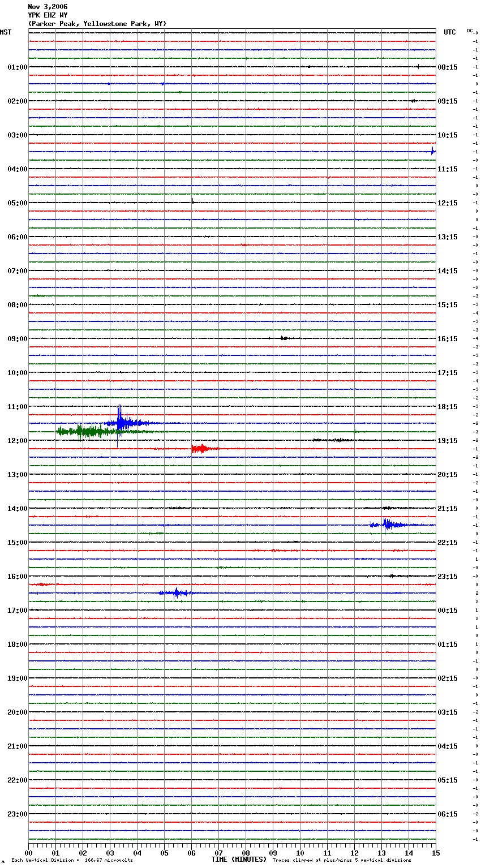Click the 23:15 UTC time label
Image resolution: width=481 pixels, height=868 pixels.
pos(448,577)
